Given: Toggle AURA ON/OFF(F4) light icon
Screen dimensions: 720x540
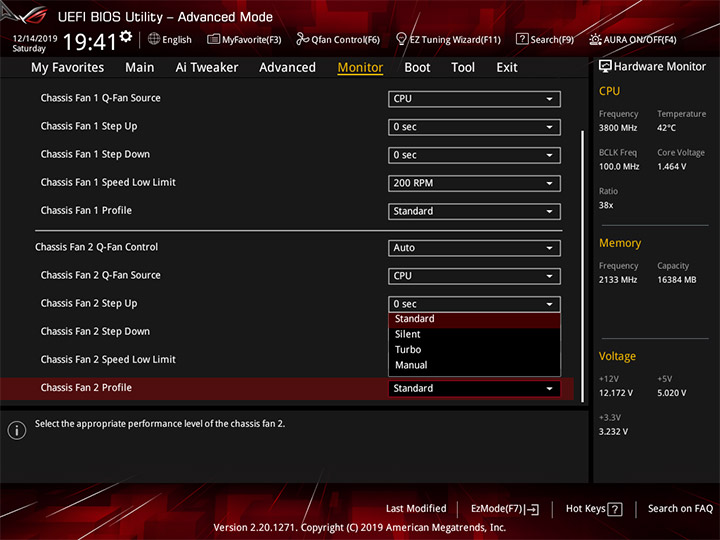Looking at the screenshot, I should point(595,39).
